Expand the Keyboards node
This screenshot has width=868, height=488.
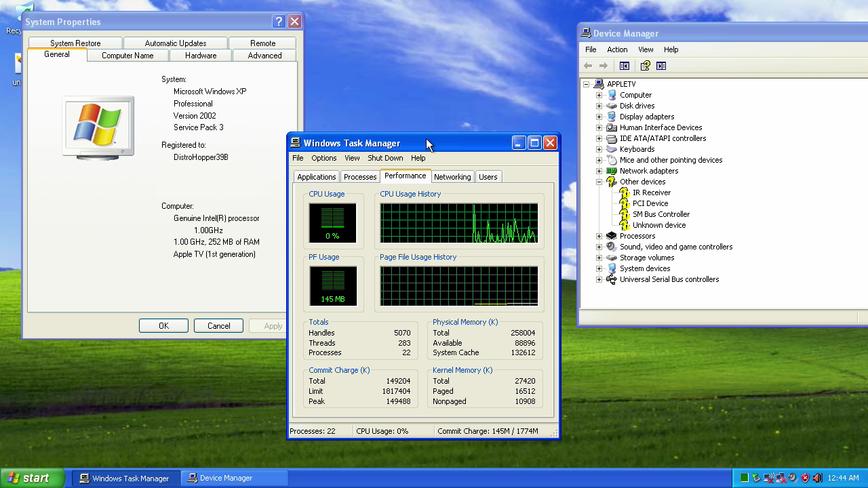coord(599,149)
